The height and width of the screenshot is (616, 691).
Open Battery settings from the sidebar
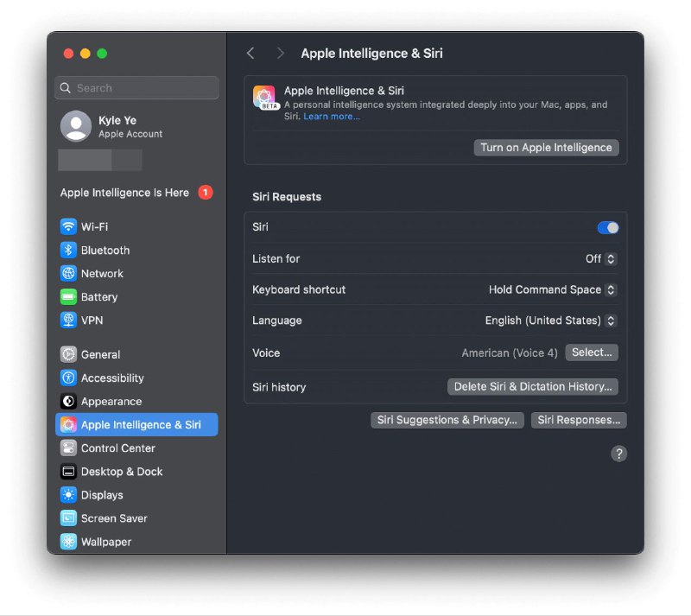point(68,296)
